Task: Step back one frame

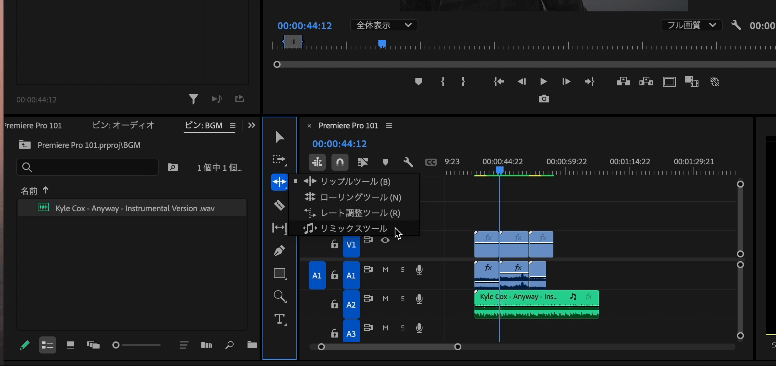Action: pos(522,82)
